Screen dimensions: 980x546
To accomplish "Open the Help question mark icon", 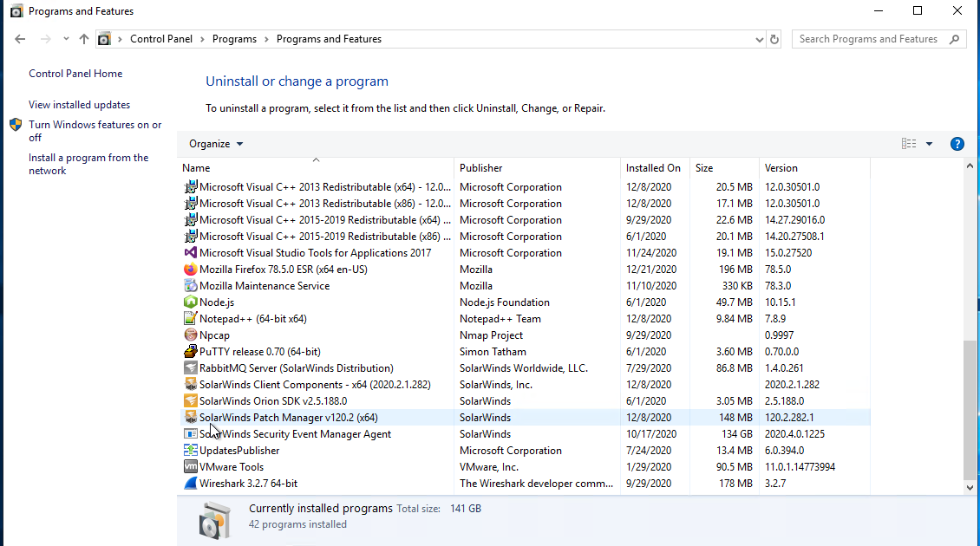I will [x=957, y=144].
